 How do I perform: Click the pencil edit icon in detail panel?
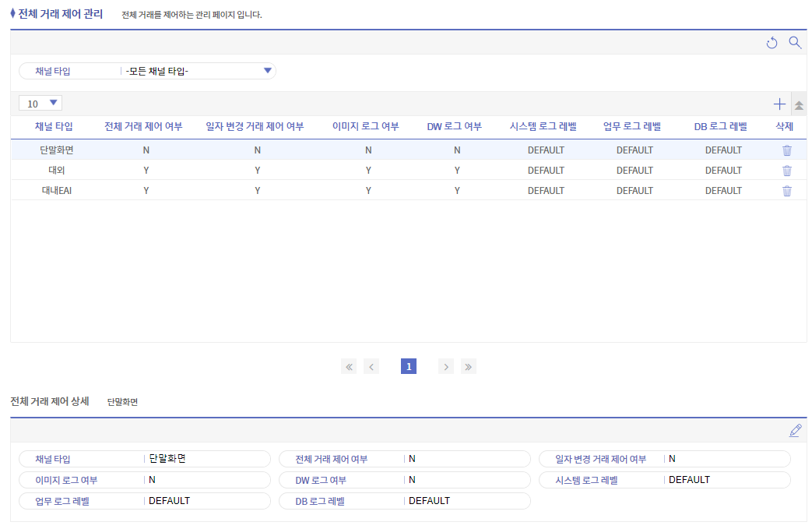(796, 431)
